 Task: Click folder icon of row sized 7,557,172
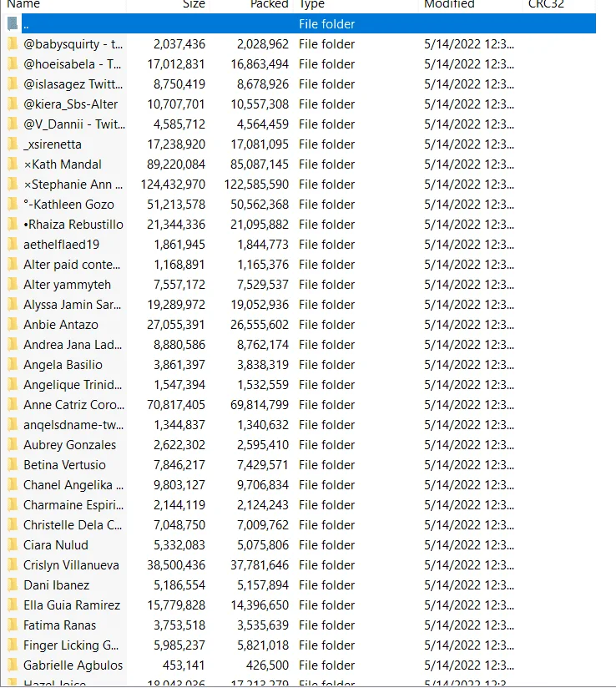13,285
